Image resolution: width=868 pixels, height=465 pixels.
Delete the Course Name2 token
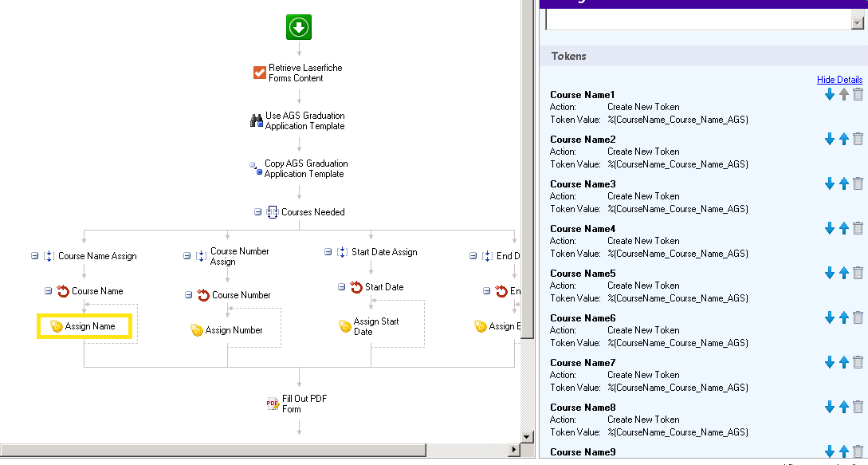(x=858, y=139)
